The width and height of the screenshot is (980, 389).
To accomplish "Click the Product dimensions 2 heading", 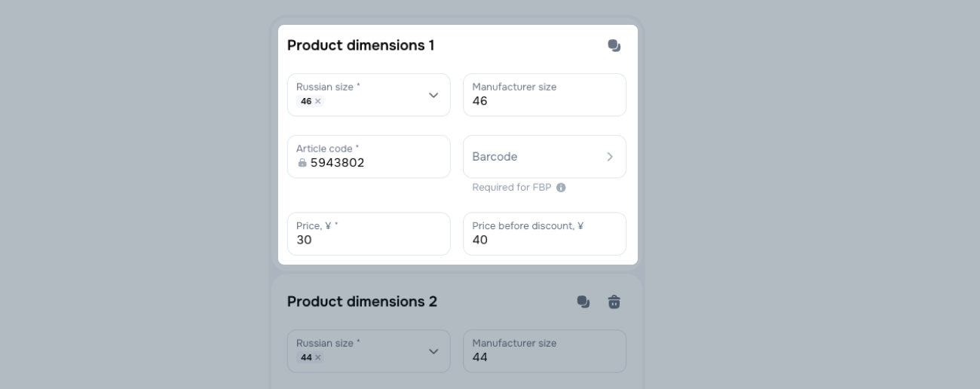I will 362,302.
